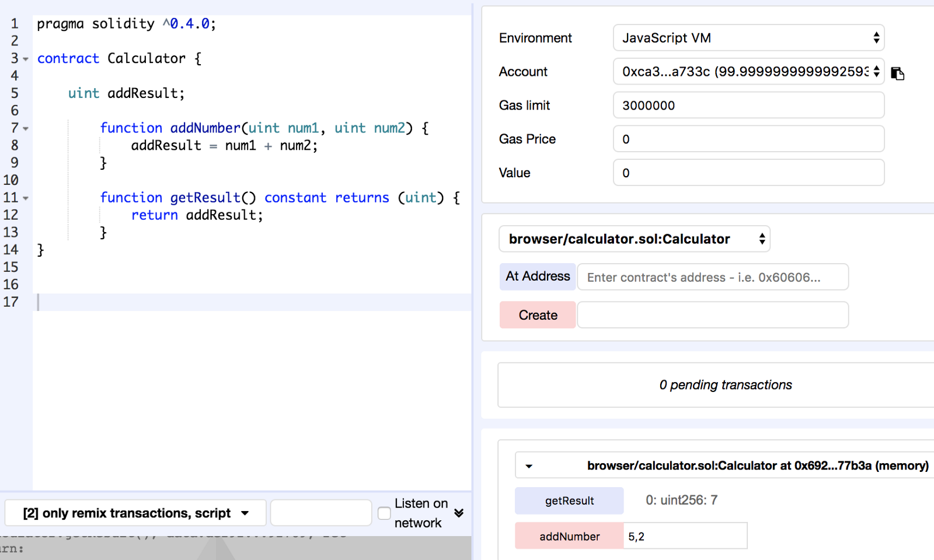Collapse the deployed Calculator contract instance
Screen dimensions: 934x560
529,466
